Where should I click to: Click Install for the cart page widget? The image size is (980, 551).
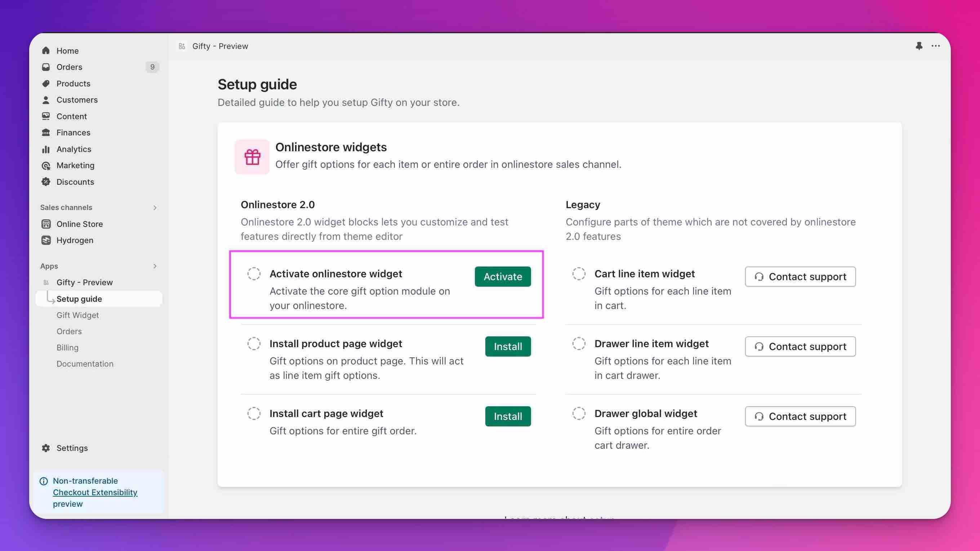coord(508,416)
